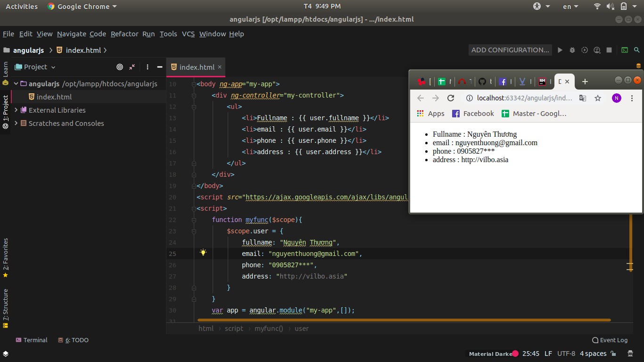Collapse all in Project panel
Viewport: 644px width, 362px height.
pyautogui.click(x=132, y=67)
